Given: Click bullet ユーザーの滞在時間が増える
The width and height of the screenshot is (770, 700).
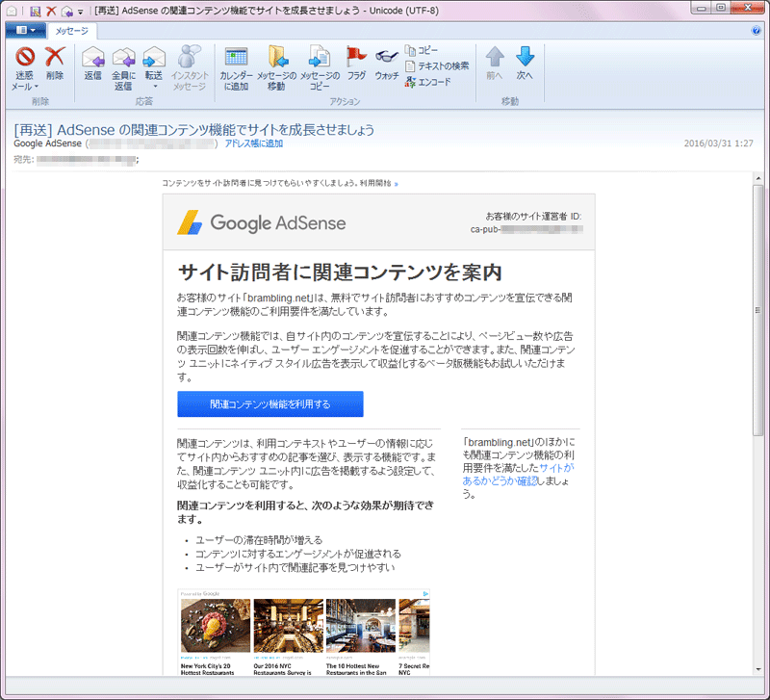Looking at the screenshot, I should [x=259, y=540].
